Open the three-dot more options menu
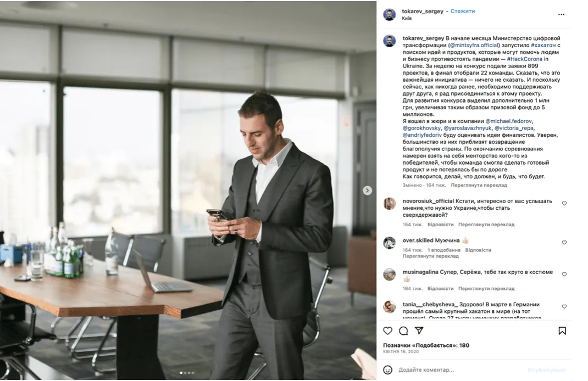Viewport: 588px width, 381px height. click(562, 15)
